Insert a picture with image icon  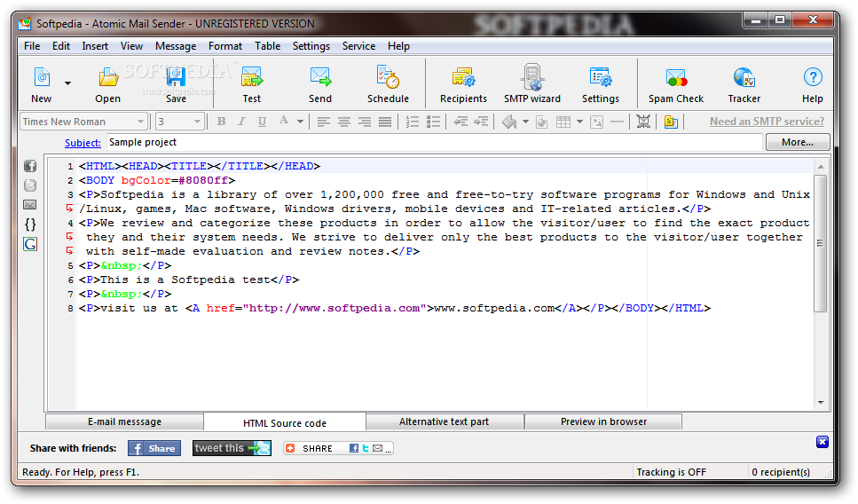596,122
